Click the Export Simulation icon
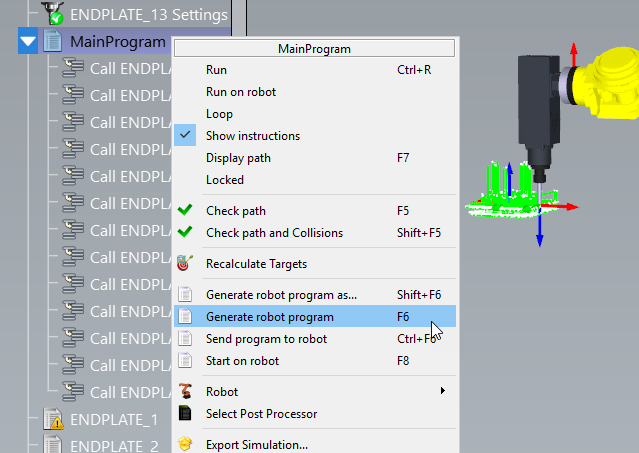The height and width of the screenshot is (453, 639). point(185,444)
